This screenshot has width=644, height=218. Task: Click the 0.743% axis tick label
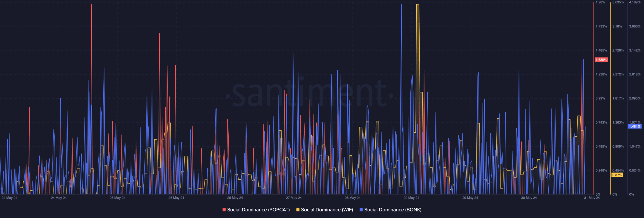pyautogui.click(x=601, y=123)
